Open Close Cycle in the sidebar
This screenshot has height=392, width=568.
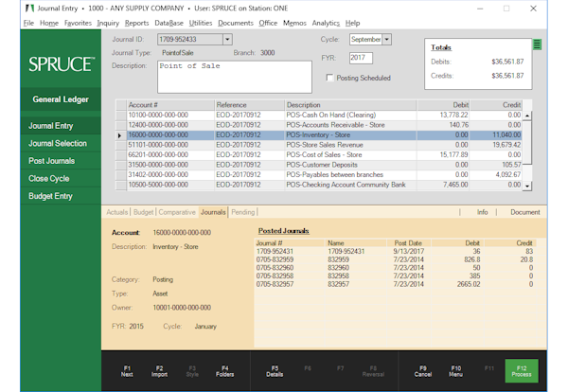click(x=61, y=179)
